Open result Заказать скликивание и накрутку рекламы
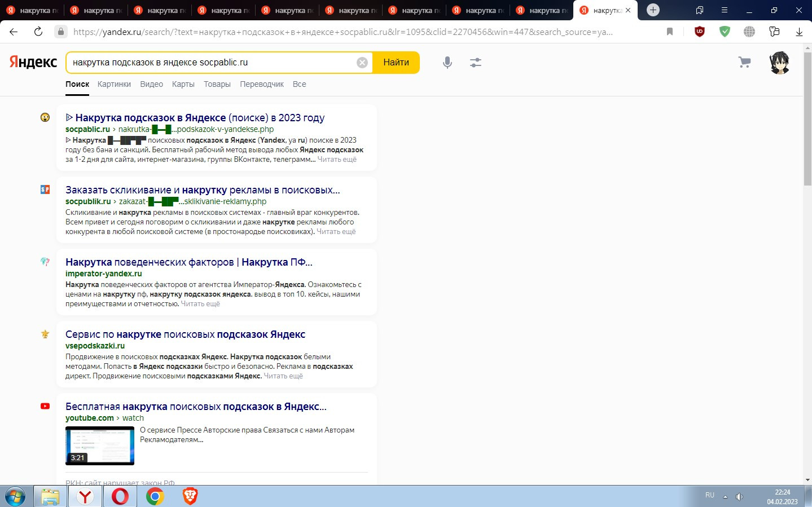This screenshot has height=507, width=812. point(203,190)
